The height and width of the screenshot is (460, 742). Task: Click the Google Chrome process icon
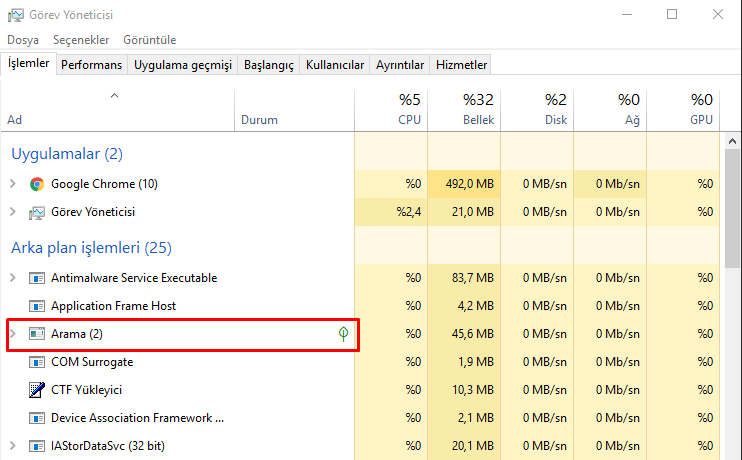pyautogui.click(x=37, y=184)
